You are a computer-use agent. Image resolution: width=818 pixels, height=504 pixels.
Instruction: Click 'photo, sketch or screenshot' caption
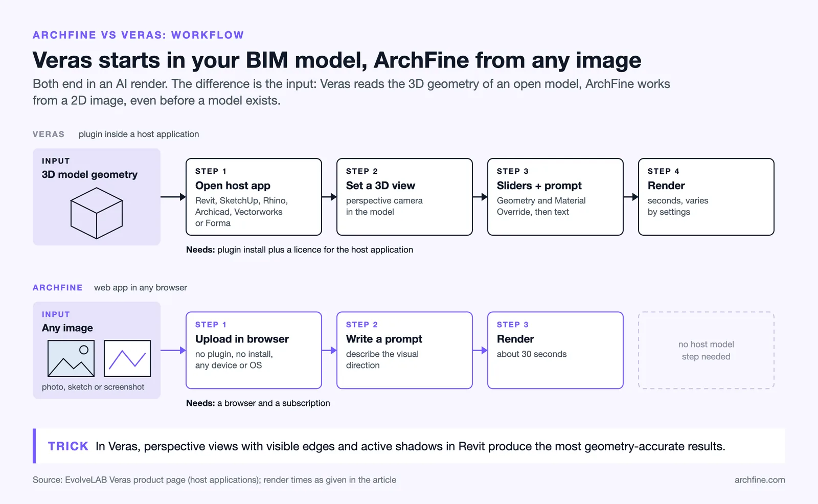(x=93, y=387)
